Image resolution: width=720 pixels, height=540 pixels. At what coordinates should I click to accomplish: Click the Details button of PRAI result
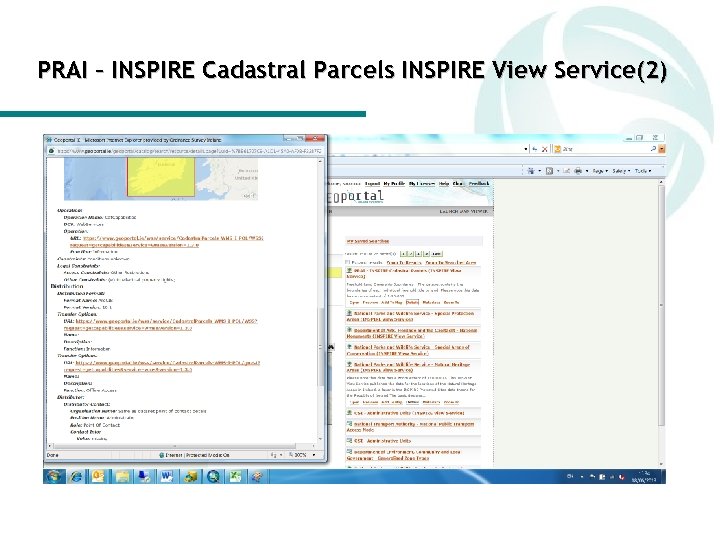pos(412,303)
